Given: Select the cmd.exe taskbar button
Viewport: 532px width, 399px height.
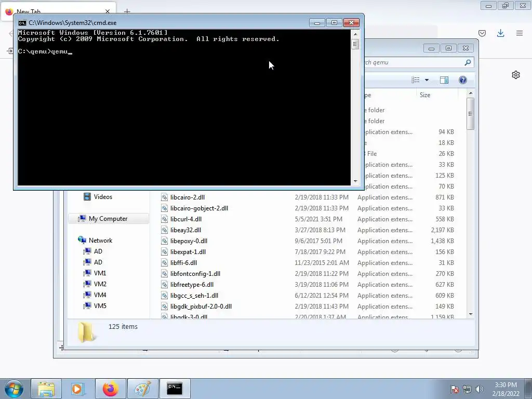Looking at the screenshot, I should point(175,389).
